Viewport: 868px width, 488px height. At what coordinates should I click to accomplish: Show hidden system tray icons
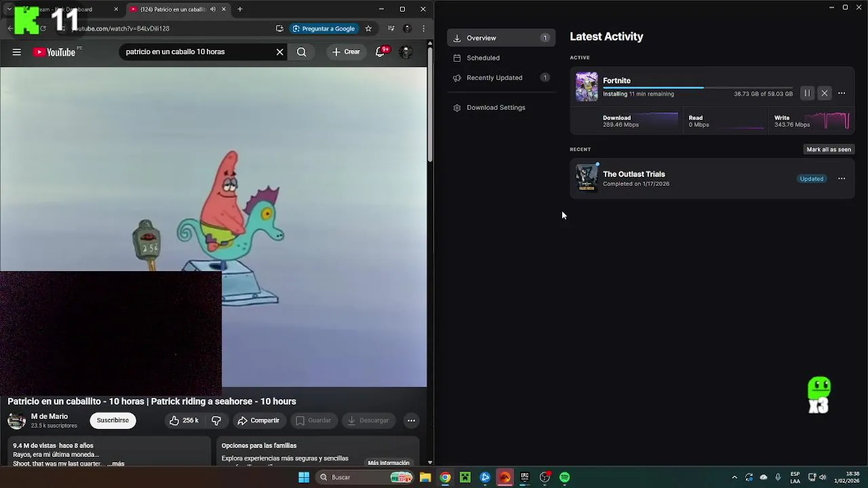pos(734,477)
